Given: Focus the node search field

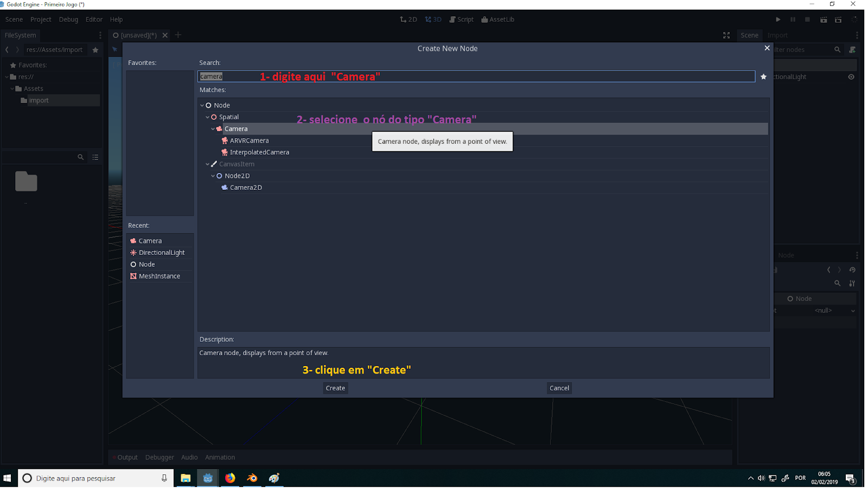Looking at the screenshot, I should (x=476, y=76).
